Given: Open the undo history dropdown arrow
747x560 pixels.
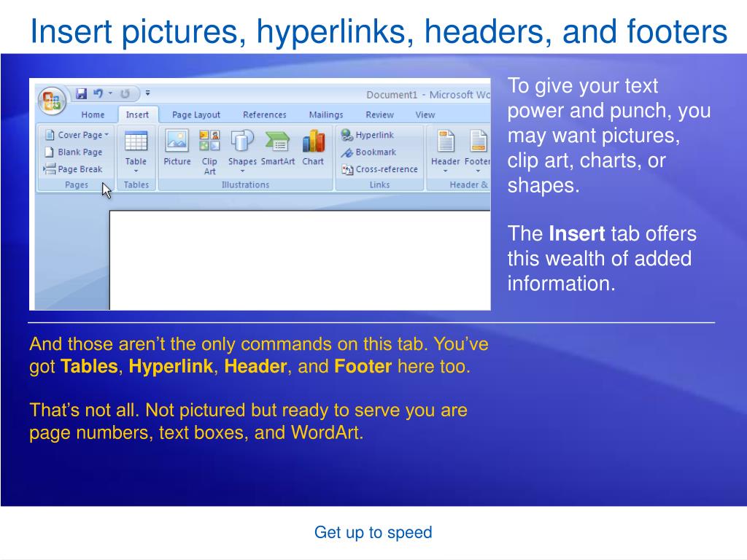Looking at the screenshot, I should tap(111, 93).
